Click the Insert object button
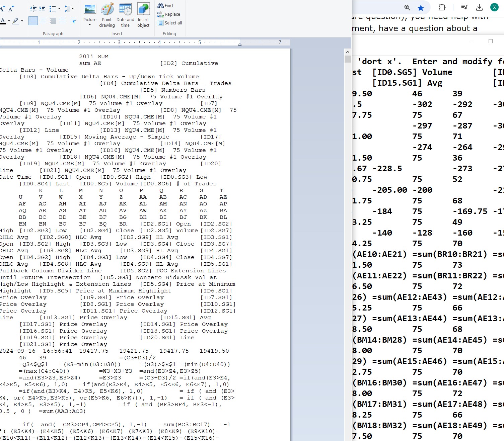 coord(143,15)
